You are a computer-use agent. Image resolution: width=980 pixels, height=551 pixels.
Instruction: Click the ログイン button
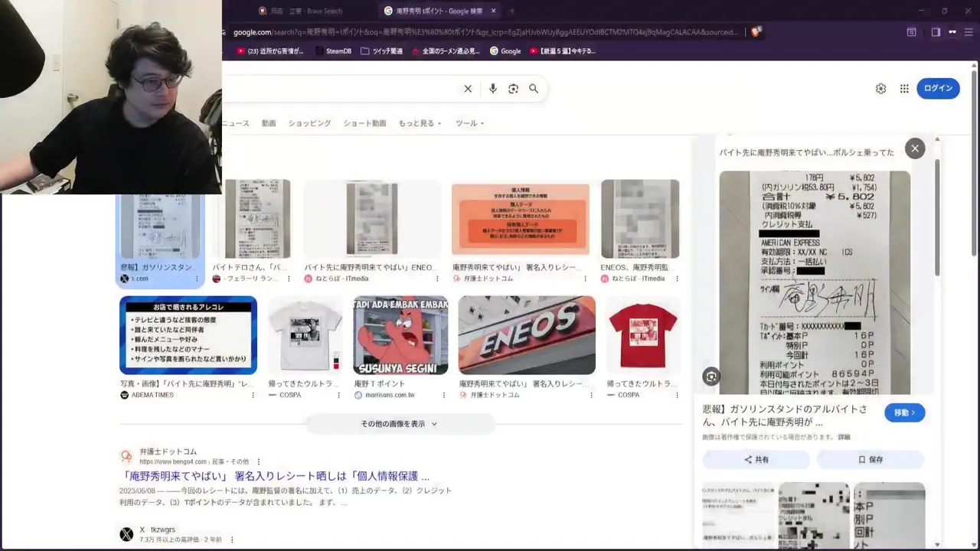click(938, 89)
